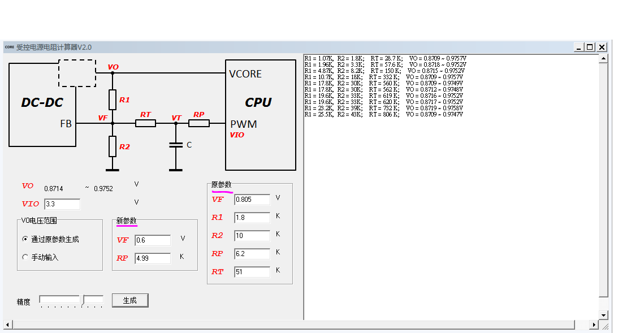Click the RP field in 新参数 showing 4.99
Screen dimensions: 644x333
153,258
